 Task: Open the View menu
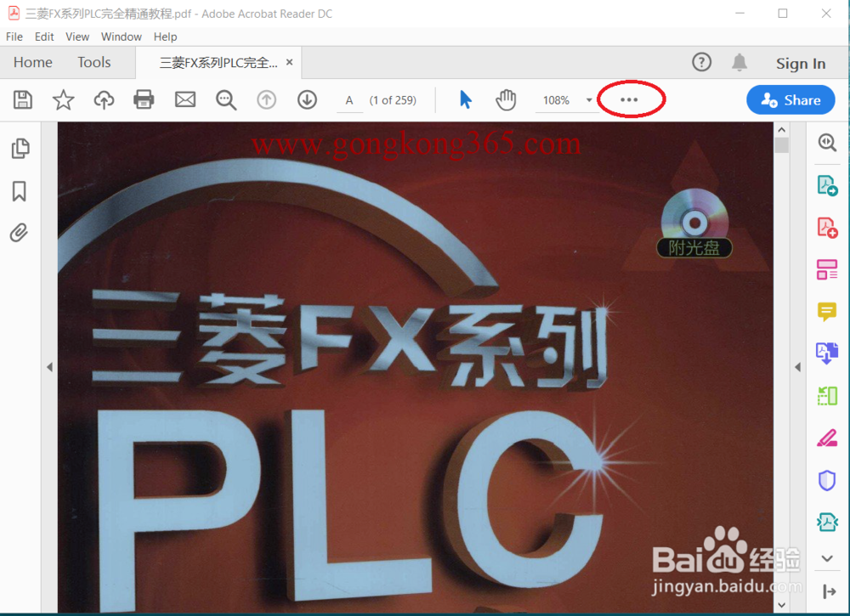77,37
